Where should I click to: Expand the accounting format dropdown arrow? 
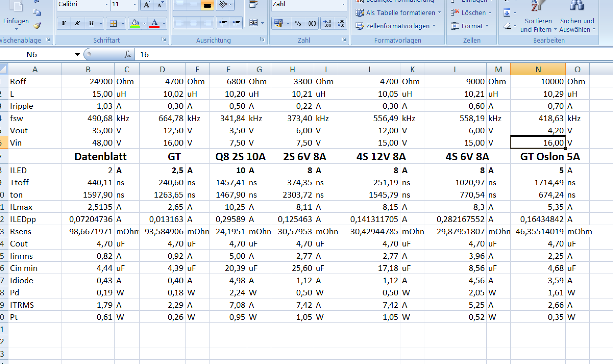coord(288,23)
